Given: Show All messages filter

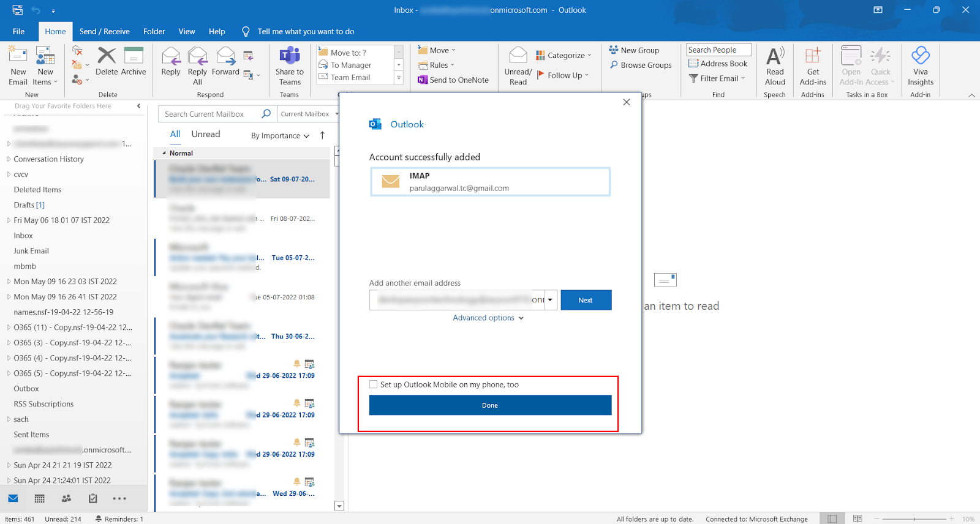Looking at the screenshot, I should point(175,134).
